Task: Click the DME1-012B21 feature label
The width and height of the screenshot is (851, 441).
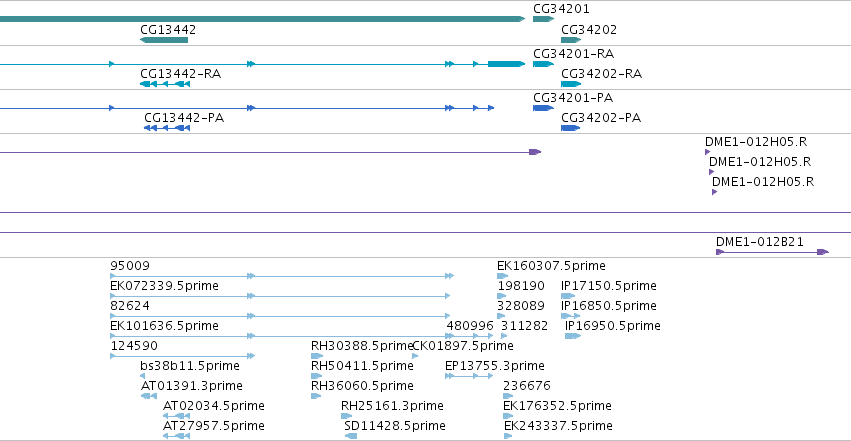Action: click(760, 242)
